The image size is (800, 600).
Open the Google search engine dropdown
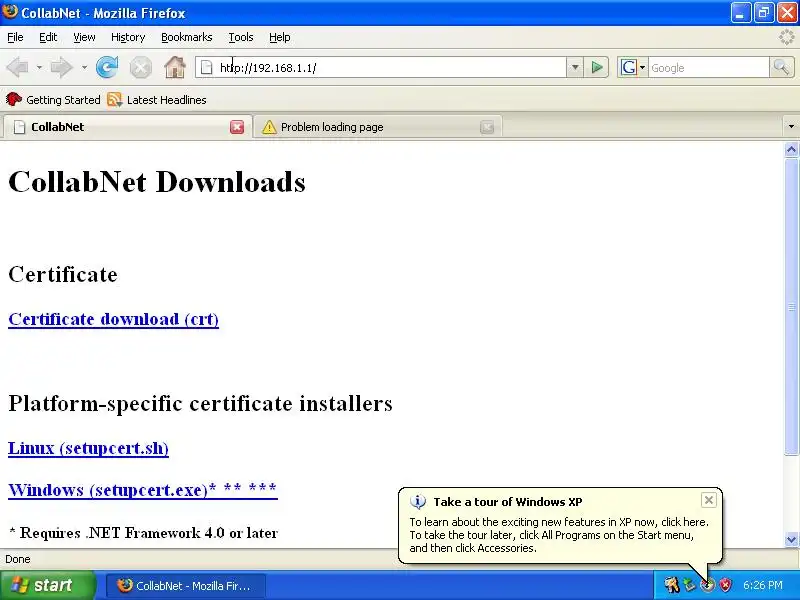(642, 67)
